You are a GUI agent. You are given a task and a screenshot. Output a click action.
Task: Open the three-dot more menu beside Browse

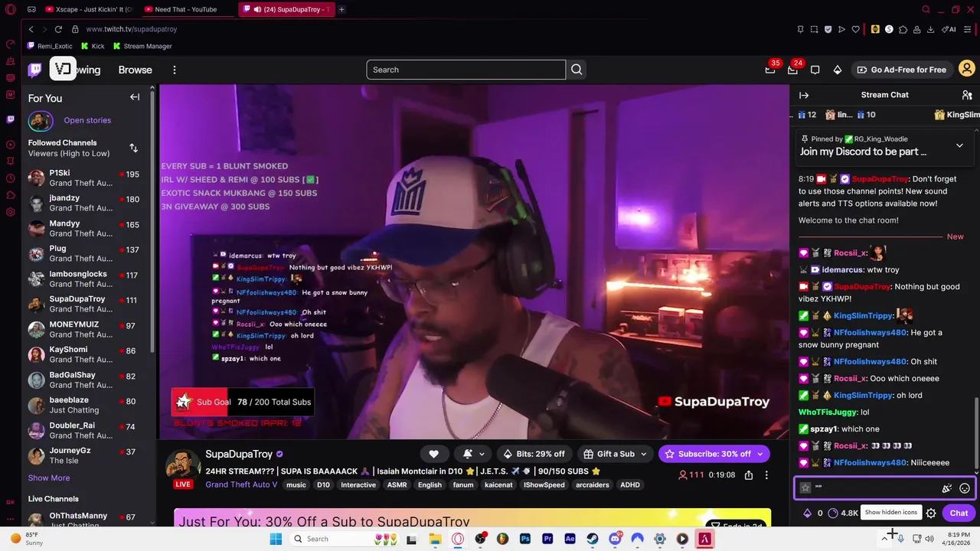click(175, 70)
